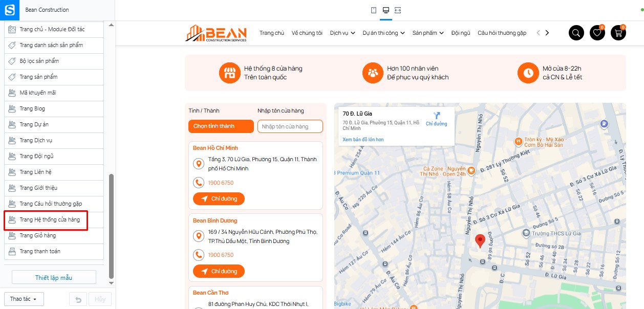Select Trang Giới thiệu in sidebar
The height and width of the screenshot is (309, 644).
[x=54, y=188]
